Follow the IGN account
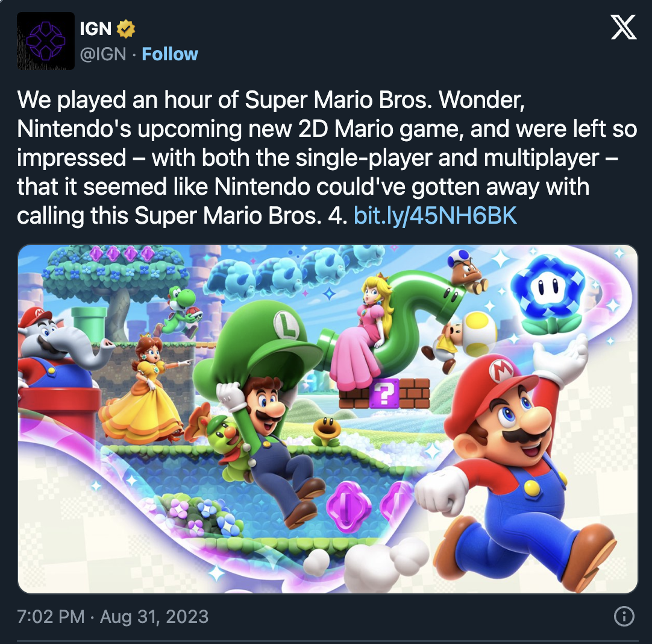 pos(169,54)
